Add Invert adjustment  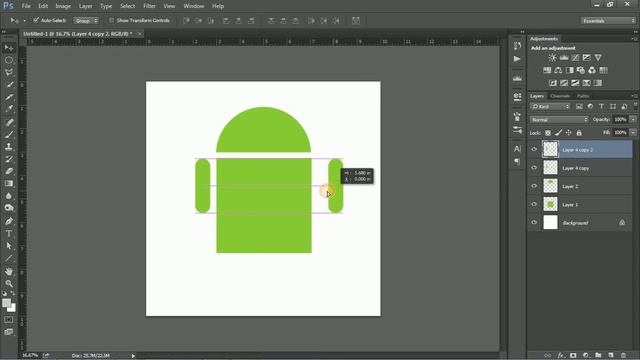click(553, 83)
